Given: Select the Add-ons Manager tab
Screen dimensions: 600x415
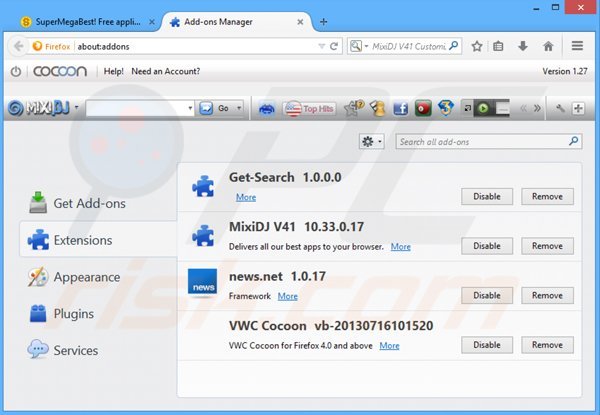Looking at the screenshot, I should [x=237, y=22].
